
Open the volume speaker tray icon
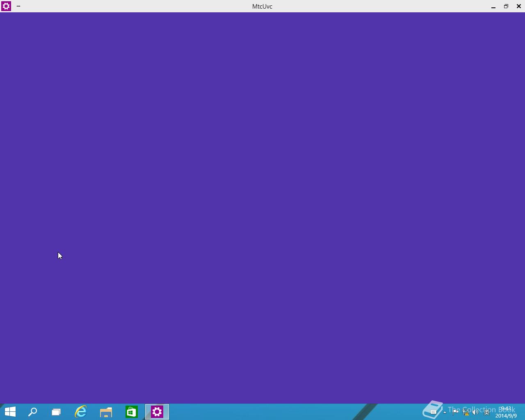[x=475, y=412]
